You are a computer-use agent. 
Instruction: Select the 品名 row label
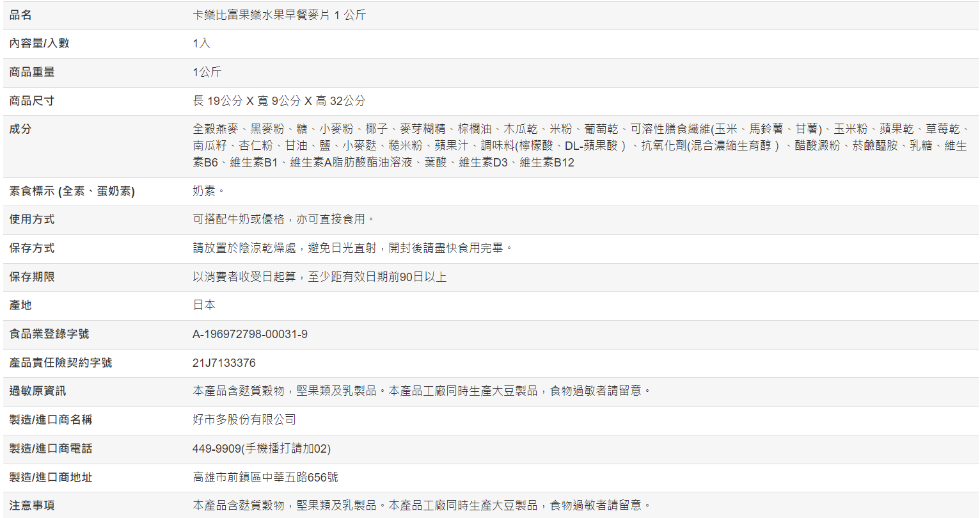point(20,15)
